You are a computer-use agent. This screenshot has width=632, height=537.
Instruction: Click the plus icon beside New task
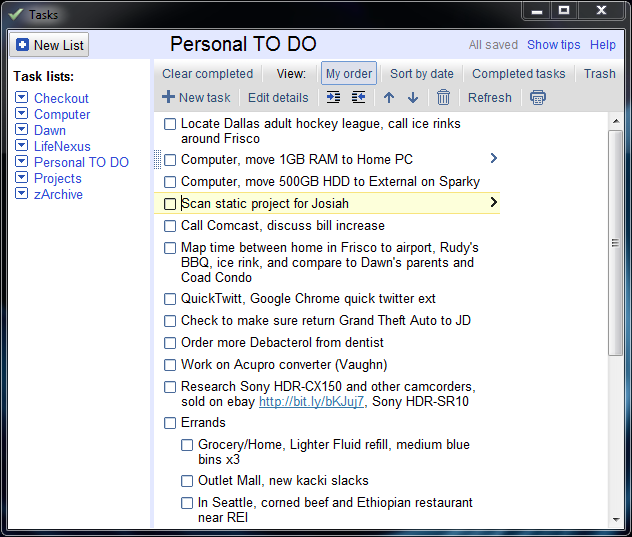coord(168,97)
